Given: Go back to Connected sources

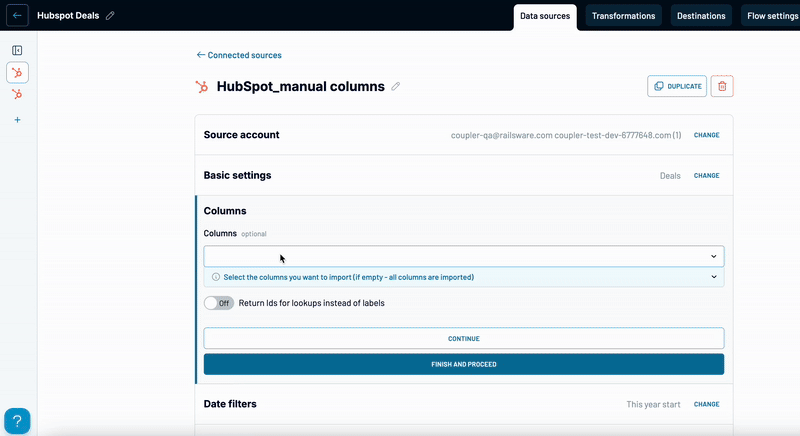Looking at the screenshot, I should tap(239, 55).
